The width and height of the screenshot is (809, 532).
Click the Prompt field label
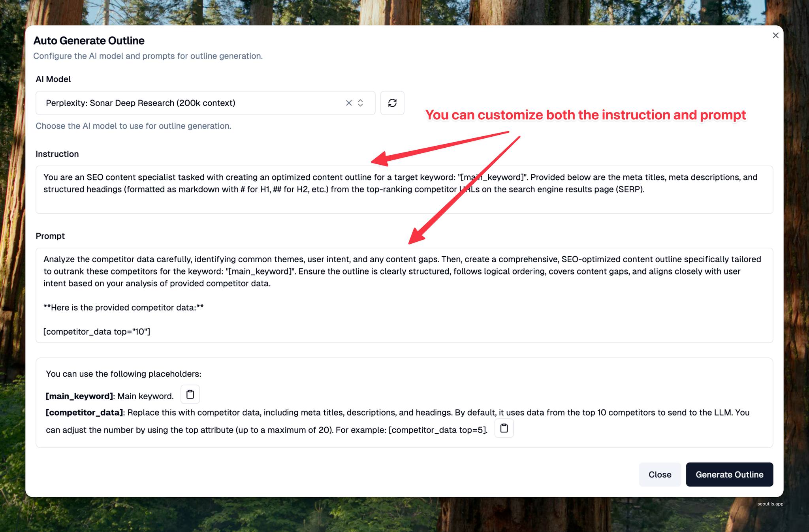pos(50,236)
